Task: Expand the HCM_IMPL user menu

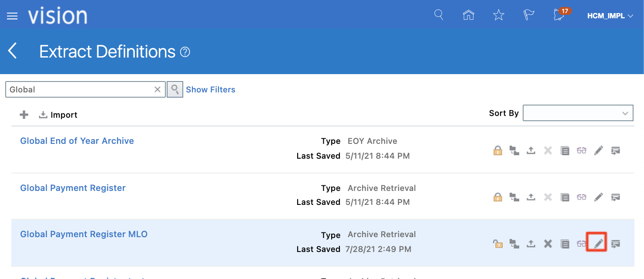Action: coord(610,16)
